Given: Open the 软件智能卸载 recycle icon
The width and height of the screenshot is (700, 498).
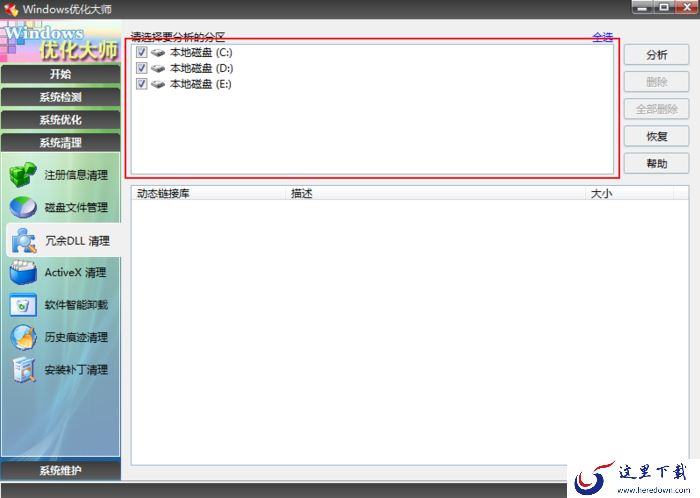Looking at the screenshot, I should point(23,305).
